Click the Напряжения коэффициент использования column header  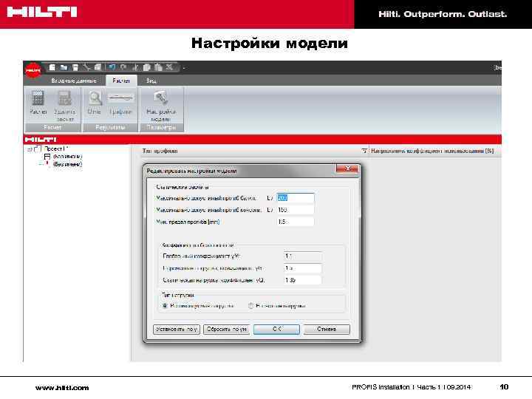(432, 151)
